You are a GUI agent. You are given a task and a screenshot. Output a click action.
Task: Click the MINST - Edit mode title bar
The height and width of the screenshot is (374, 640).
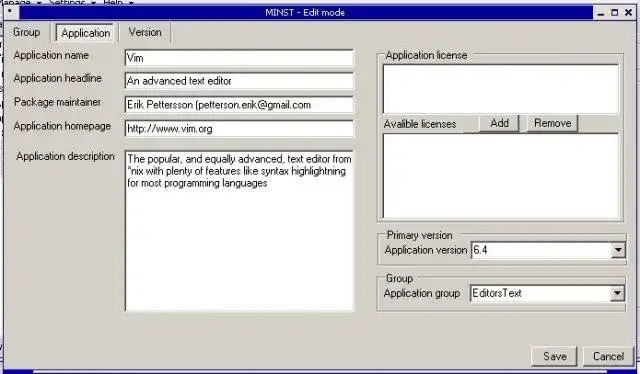coord(305,13)
